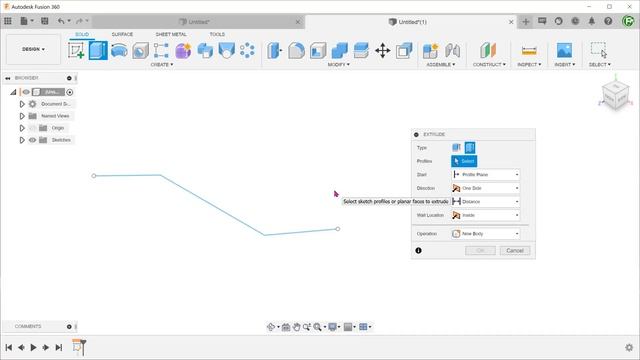Click the job status clock icon
This screenshot has height=360, width=640.
(x=575, y=21)
